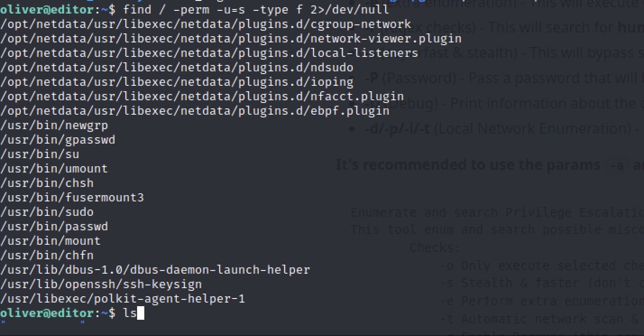Click the /usr/bin/sudo output line
The width and height of the screenshot is (644, 336).
(x=47, y=212)
